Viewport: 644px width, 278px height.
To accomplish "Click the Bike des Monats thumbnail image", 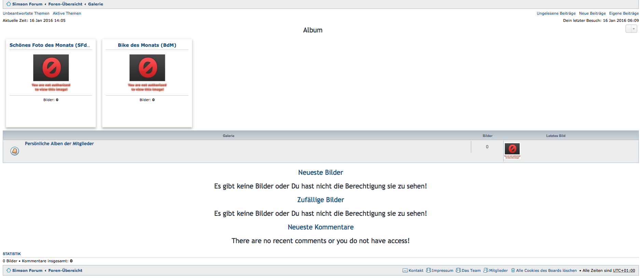I will tap(147, 68).
